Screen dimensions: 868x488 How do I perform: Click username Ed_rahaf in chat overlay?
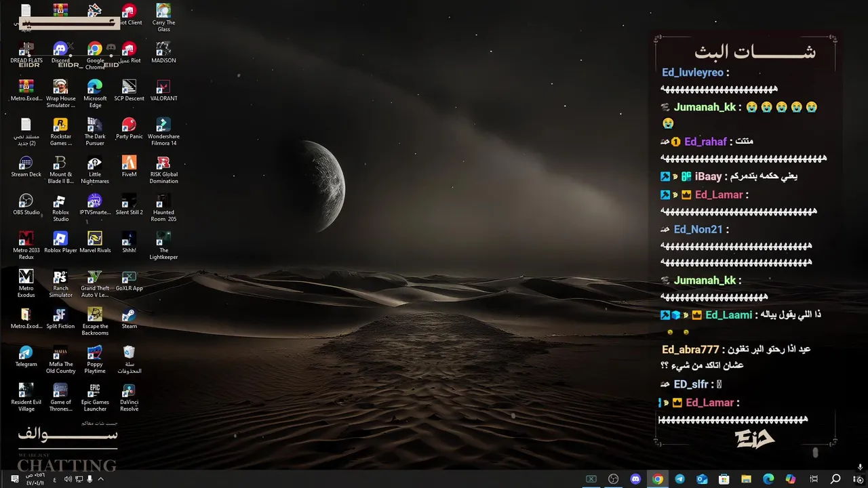point(705,142)
